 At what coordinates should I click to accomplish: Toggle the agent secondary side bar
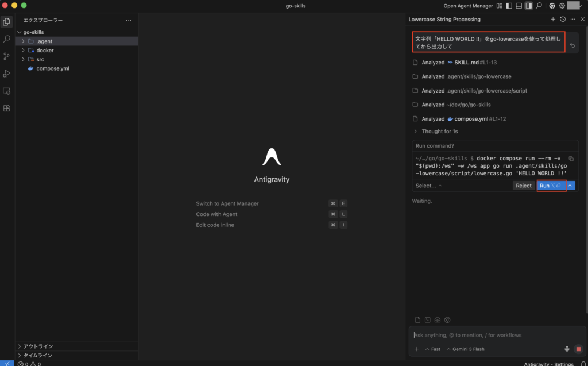pyautogui.click(x=529, y=6)
